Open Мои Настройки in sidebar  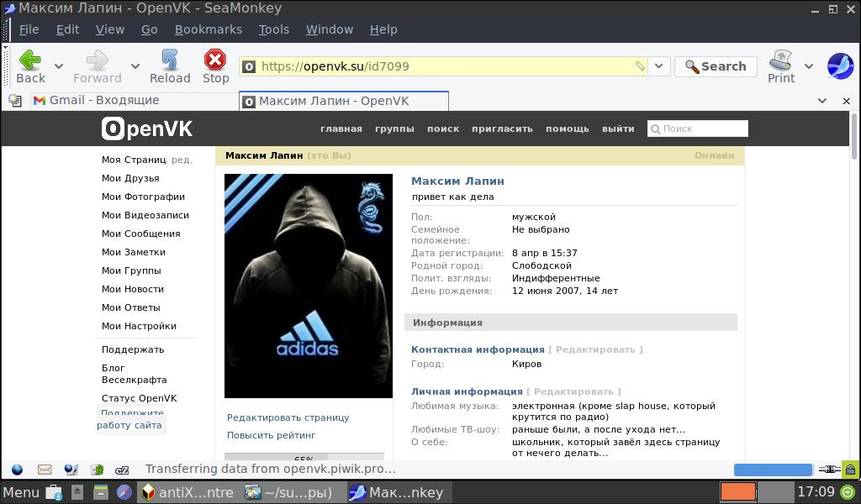[x=139, y=326]
